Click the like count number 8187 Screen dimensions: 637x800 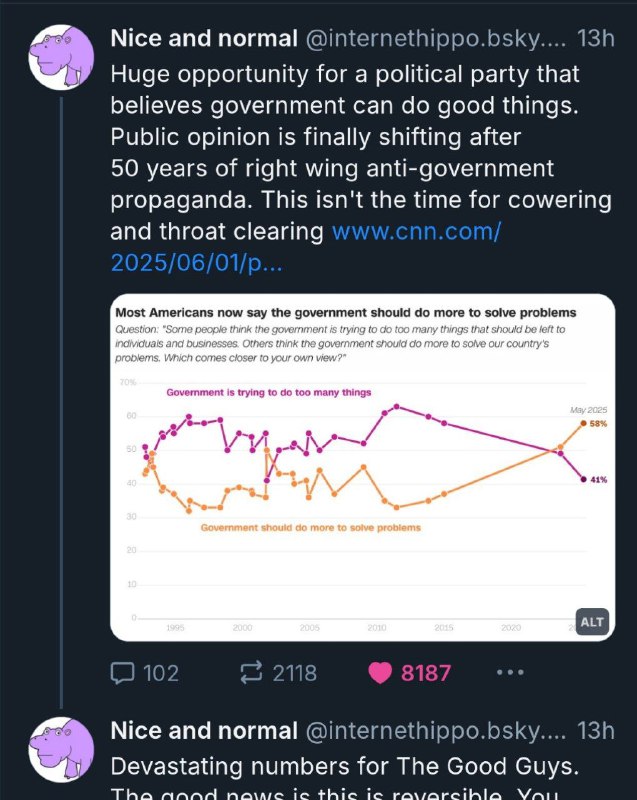426,673
